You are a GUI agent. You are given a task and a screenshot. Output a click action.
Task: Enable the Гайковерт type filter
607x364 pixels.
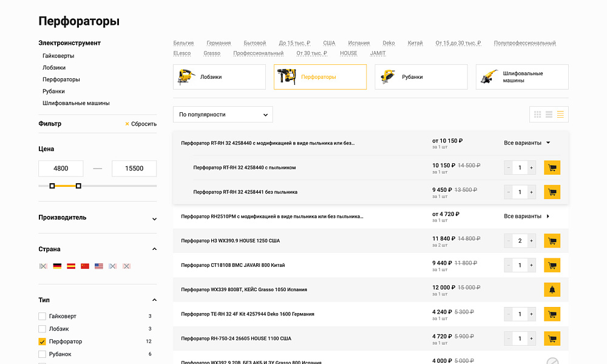(41, 315)
